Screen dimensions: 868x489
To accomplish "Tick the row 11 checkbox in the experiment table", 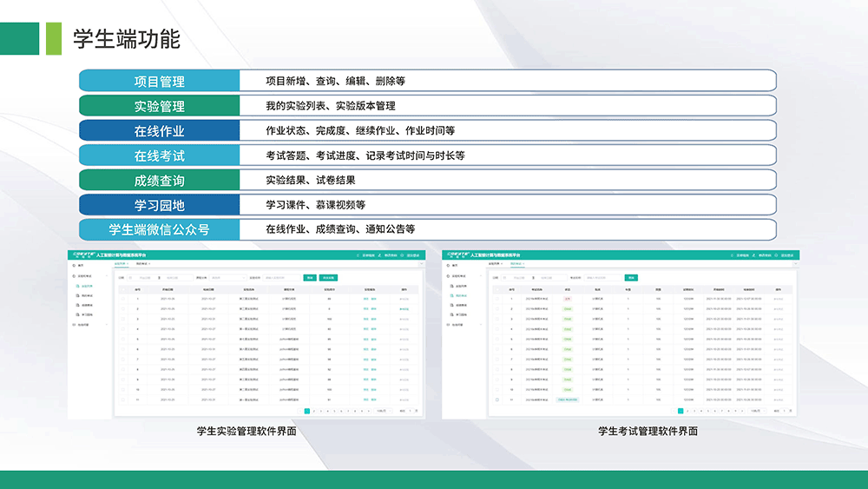I will tap(123, 400).
